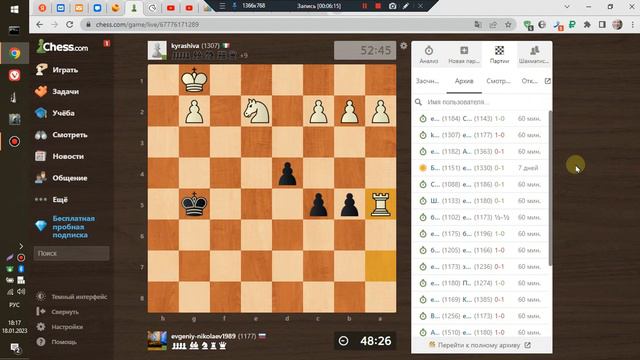Select the Архив sub-tab
The image size is (640, 360).
464,81
